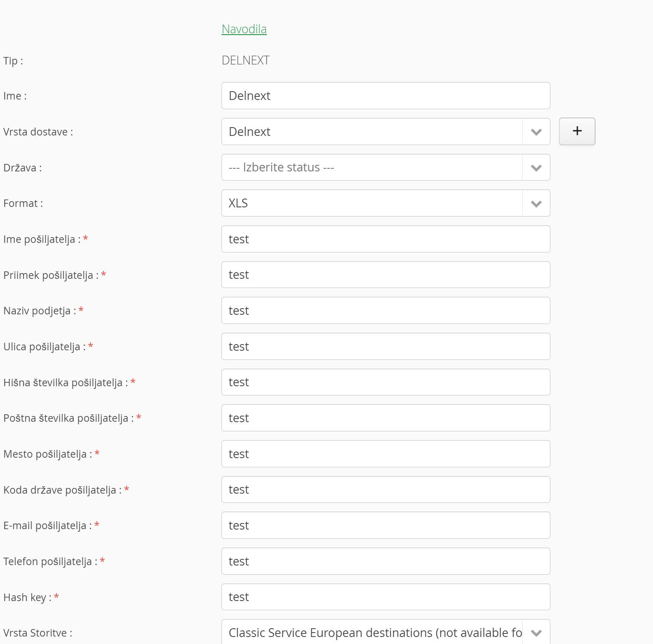The image size is (653, 644).
Task: Open the Navodila instructions link
Action: (244, 29)
